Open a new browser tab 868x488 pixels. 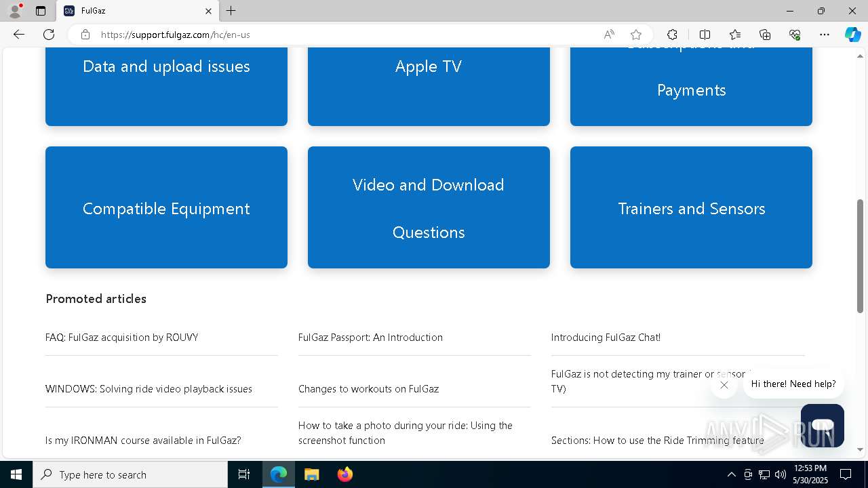coord(231,11)
